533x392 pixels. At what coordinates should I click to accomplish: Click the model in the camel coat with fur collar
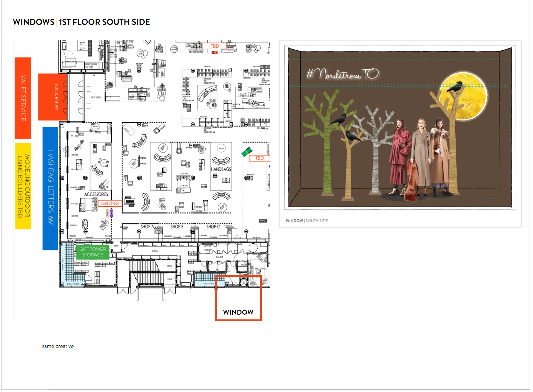(x=441, y=157)
